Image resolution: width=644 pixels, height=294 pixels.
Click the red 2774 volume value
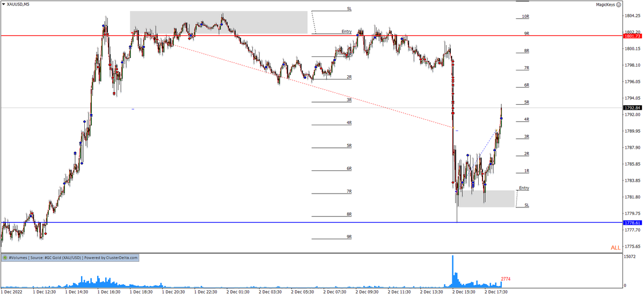[506, 279]
